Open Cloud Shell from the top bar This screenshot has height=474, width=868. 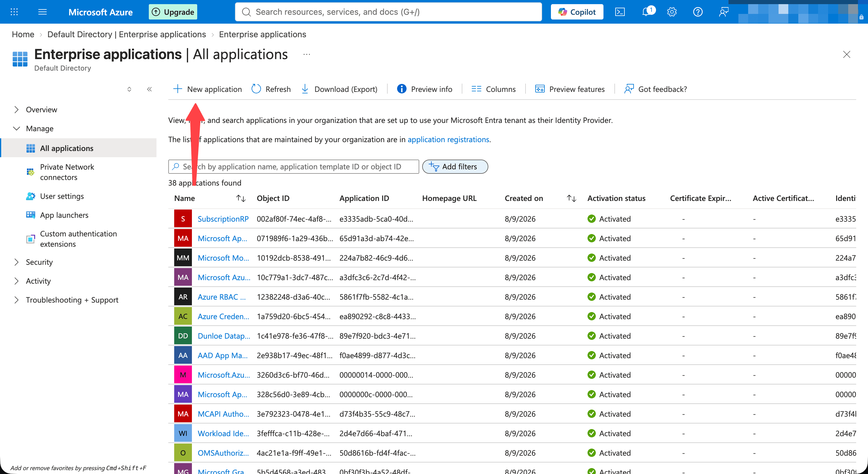pos(620,12)
